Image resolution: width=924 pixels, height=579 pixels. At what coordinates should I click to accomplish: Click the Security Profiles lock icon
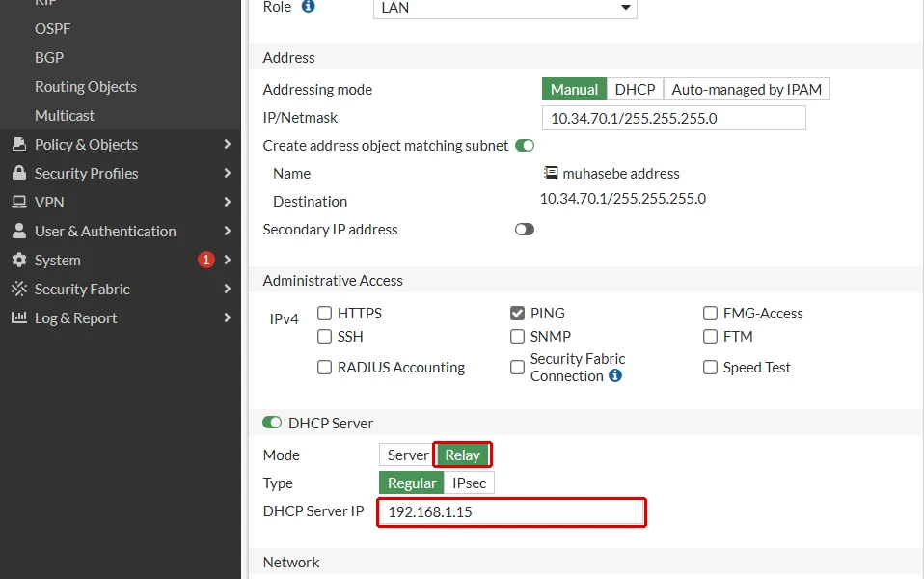[x=19, y=173]
